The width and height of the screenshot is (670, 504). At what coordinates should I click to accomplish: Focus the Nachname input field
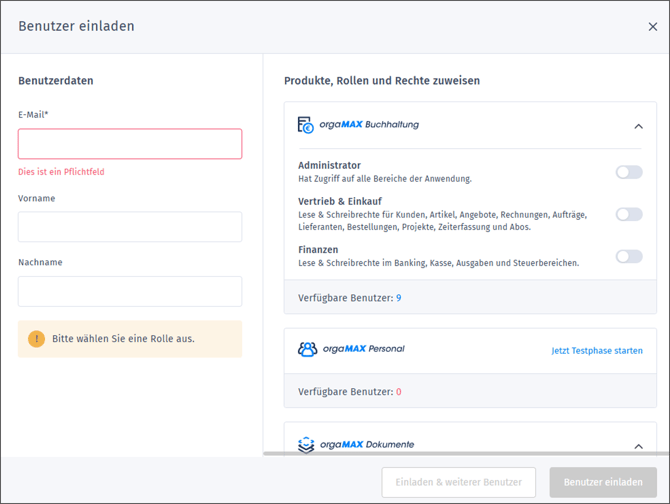[130, 291]
